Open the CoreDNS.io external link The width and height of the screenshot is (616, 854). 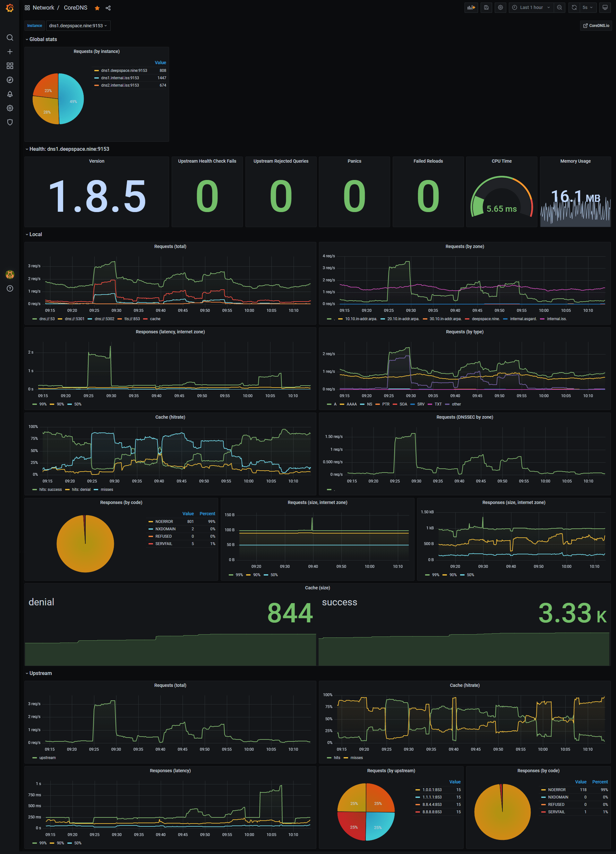[596, 26]
